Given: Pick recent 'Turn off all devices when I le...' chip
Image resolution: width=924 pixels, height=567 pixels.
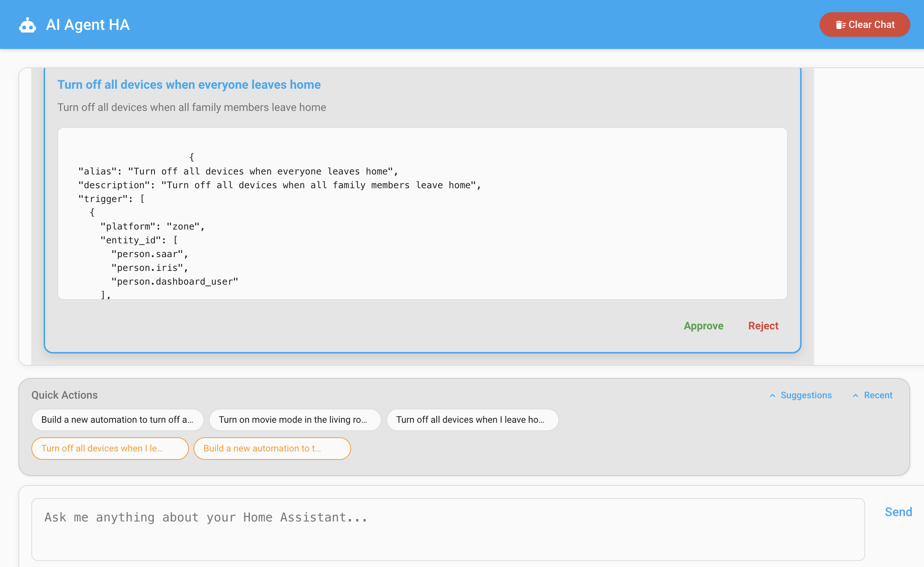Looking at the screenshot, I should [x=110, y=448].
